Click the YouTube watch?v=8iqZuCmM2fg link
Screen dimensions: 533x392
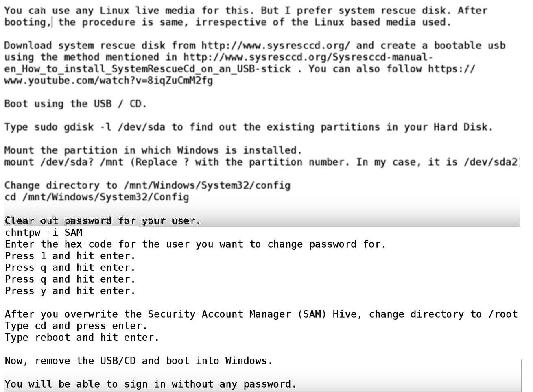click(108, 81)
